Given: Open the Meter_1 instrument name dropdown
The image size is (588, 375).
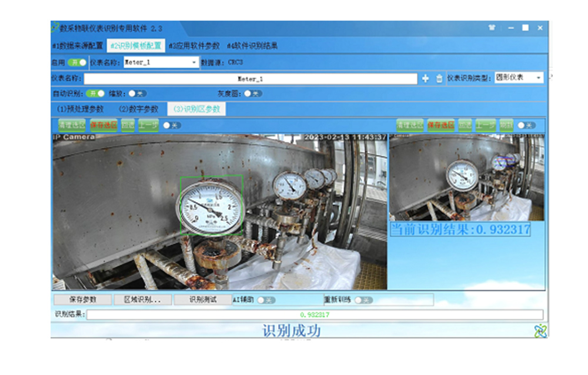Looking at the screenshot, I should (x=194, y=62).
